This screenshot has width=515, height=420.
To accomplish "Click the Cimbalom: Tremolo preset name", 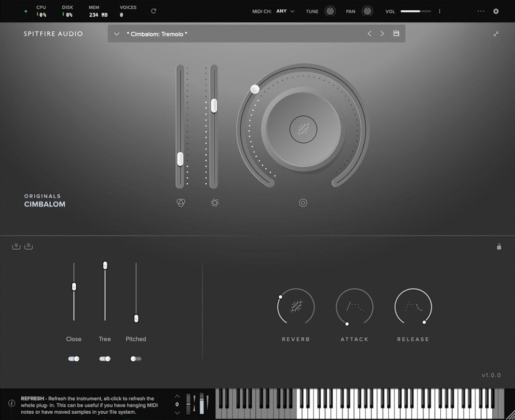I will click(x=157, y=34).
